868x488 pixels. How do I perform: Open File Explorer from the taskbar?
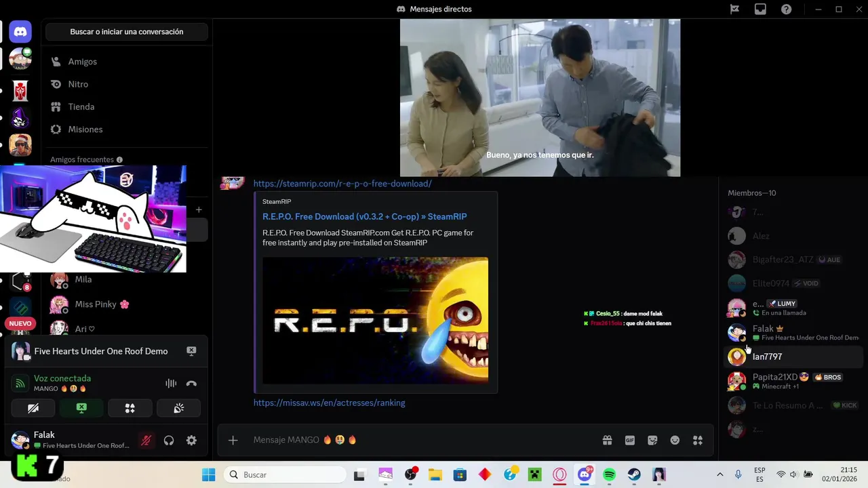(x=435, y=475)
